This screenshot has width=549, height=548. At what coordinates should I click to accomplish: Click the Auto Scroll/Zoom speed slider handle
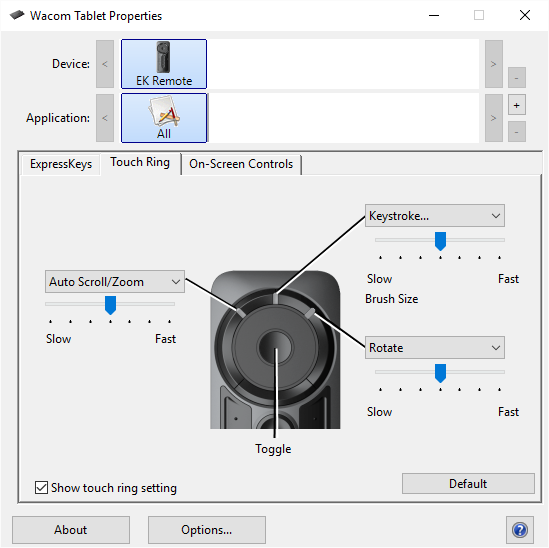[110, 305]
